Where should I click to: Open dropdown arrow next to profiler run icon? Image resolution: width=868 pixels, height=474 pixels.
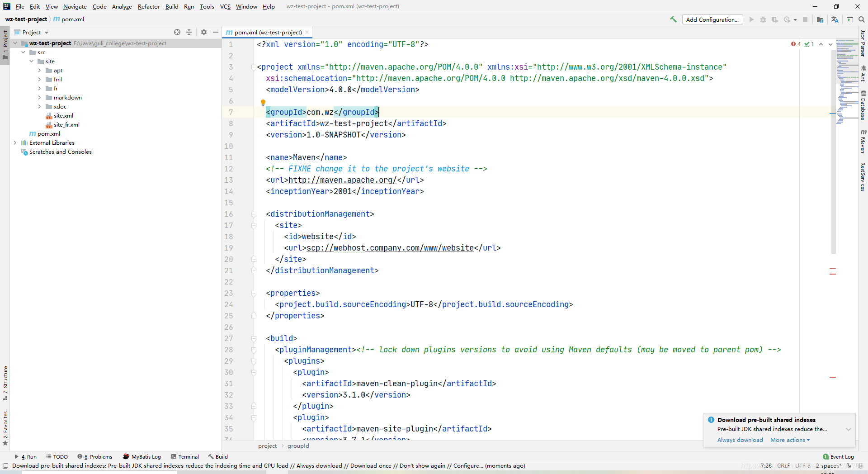(x=795, y=19)
